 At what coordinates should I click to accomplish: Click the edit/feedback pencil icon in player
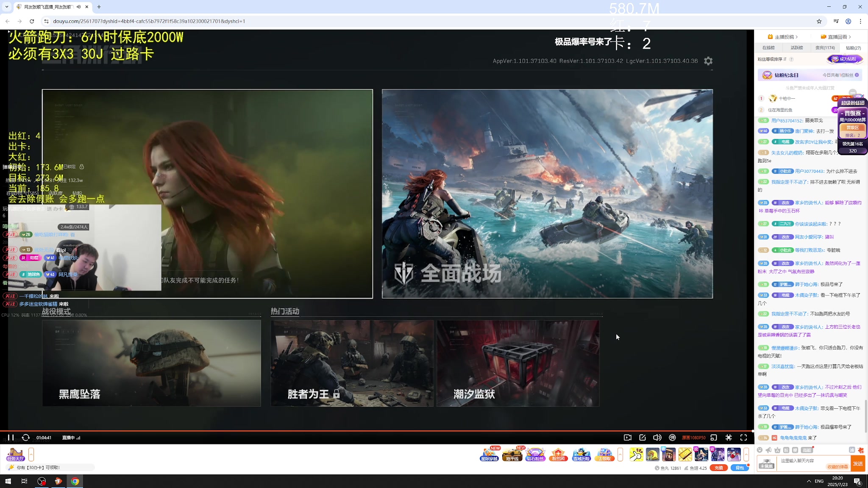(x=643, y=438)
